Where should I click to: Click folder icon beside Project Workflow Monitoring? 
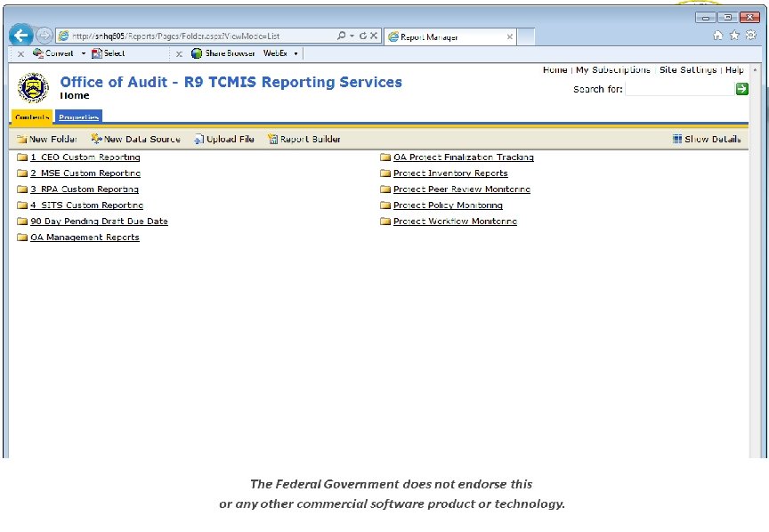coord(385,222)
